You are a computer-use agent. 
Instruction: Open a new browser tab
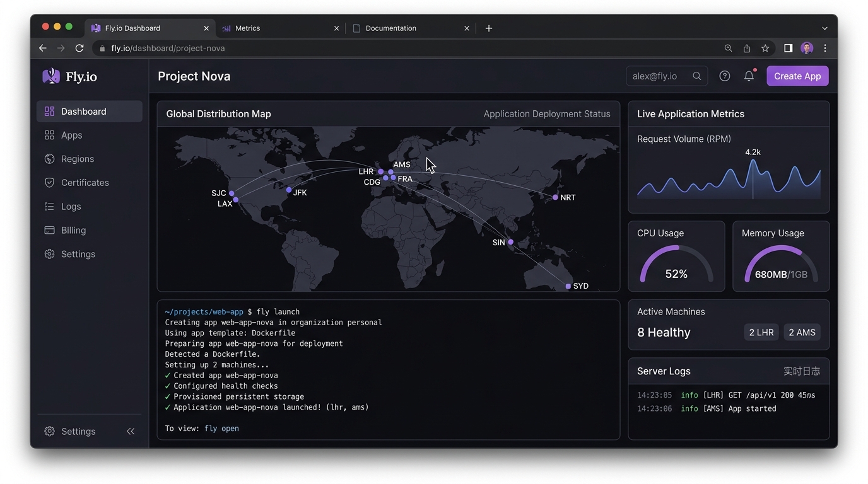coord(489,28)
